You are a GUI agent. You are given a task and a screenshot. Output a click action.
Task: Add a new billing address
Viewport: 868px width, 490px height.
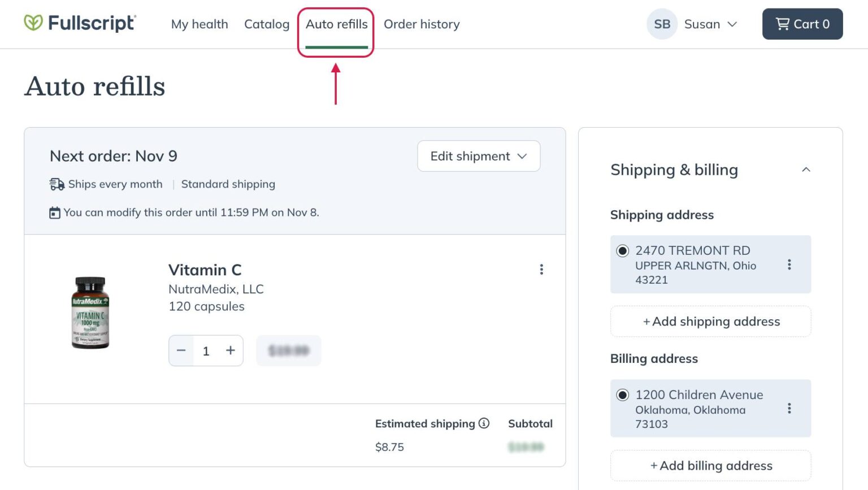710,465
